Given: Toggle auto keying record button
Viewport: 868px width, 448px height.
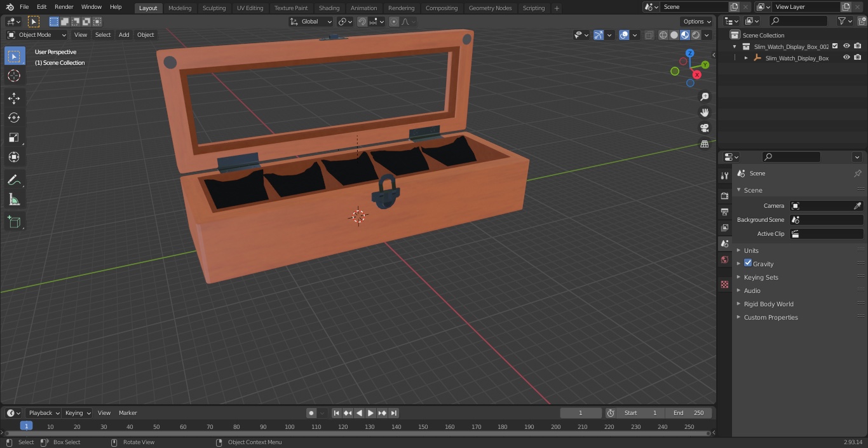Looking at the screenshot, I should [x=311, y=413].
